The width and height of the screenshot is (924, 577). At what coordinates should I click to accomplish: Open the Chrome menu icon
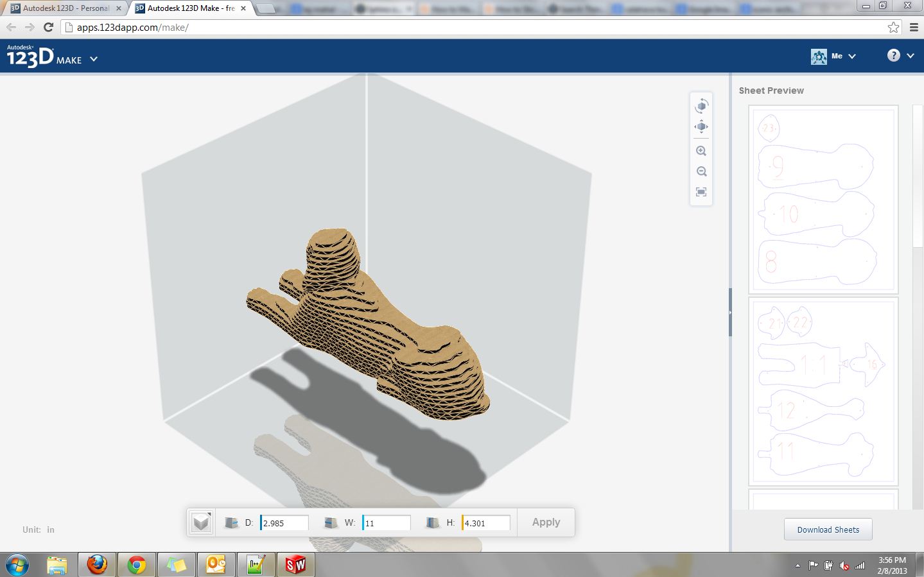(914, 27)
